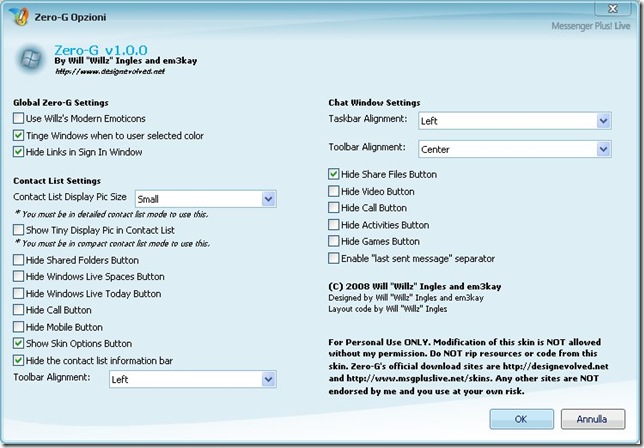Open contact list Toolbar Alignment dropdown showing Left
The image size is (644, 448).
(193, 379)
